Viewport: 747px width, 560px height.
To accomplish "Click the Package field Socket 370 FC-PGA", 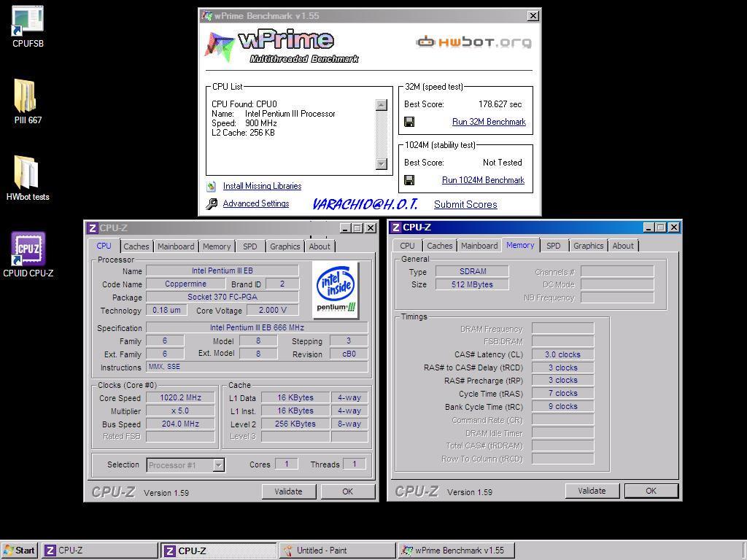I will (x=222, y=297).
